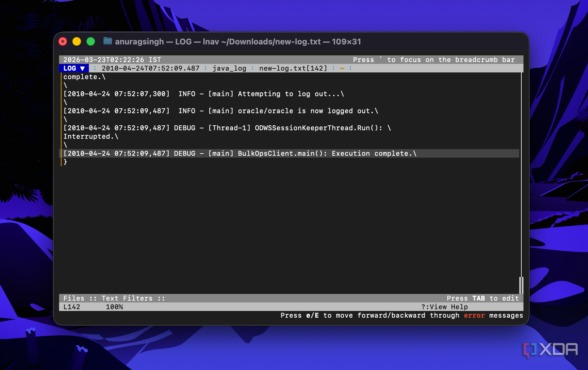The height and width of the screenshot is (370, 588).
Task: Minimize the terminal with yellow button
Action: pos(77,41)
